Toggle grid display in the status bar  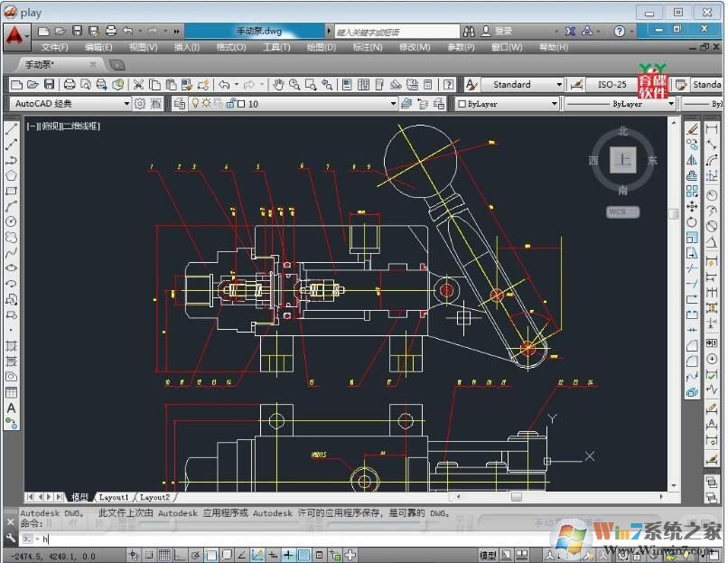163,554
